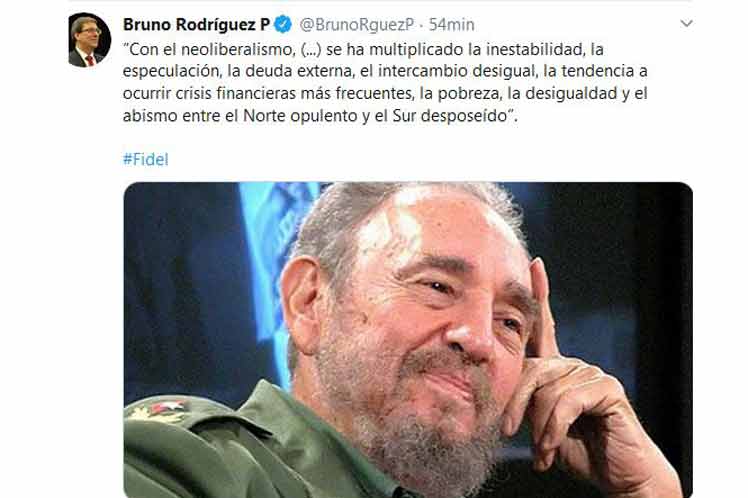Click the tweet text about neoliberalismo

click(385, 83)
